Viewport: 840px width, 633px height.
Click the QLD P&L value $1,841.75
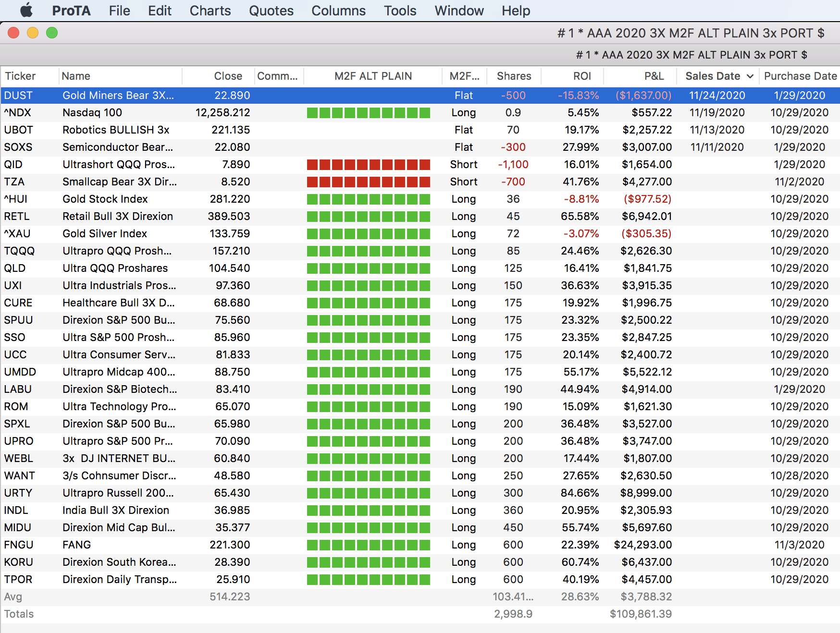coord(648,268)
